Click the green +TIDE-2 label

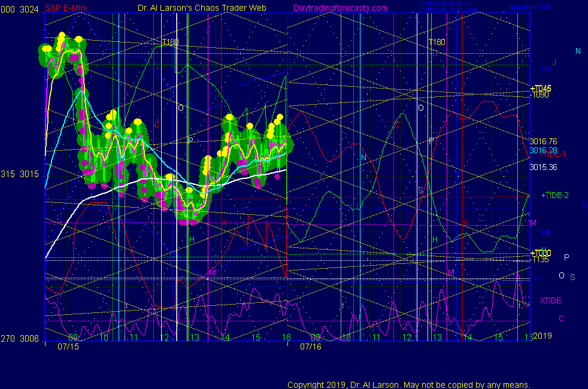point(554,195)
